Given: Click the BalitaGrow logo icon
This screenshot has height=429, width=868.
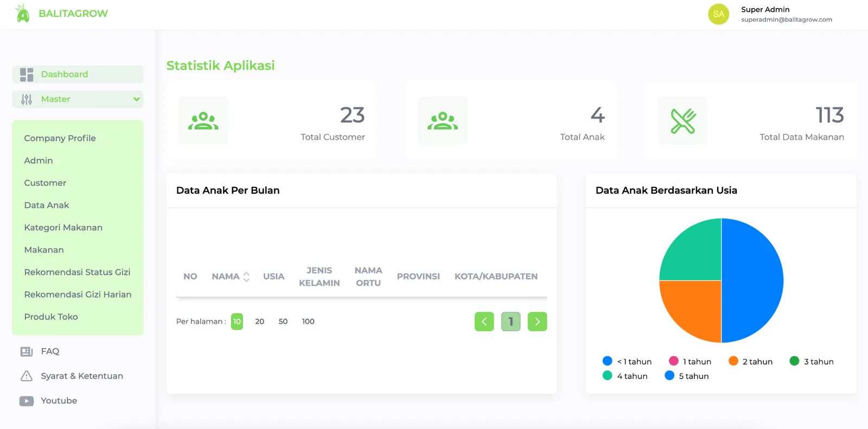Looking at the screenshot, I should (22, 13).
